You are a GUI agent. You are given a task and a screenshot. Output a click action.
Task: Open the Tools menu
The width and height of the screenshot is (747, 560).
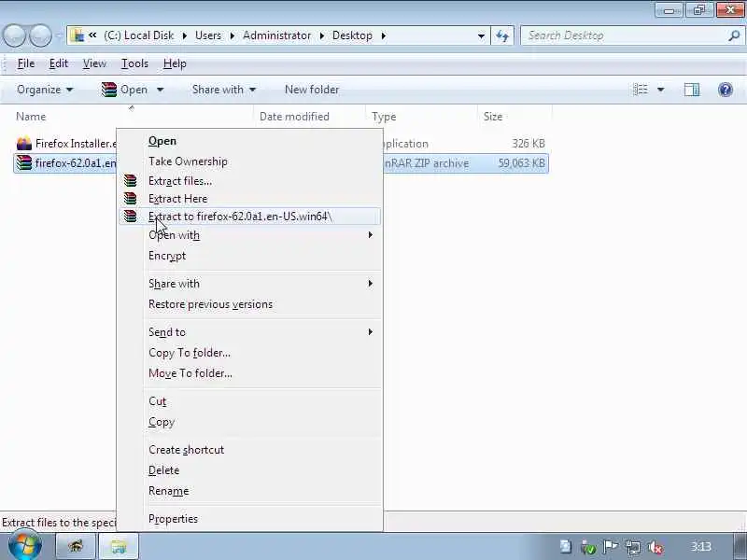point(134,63)
